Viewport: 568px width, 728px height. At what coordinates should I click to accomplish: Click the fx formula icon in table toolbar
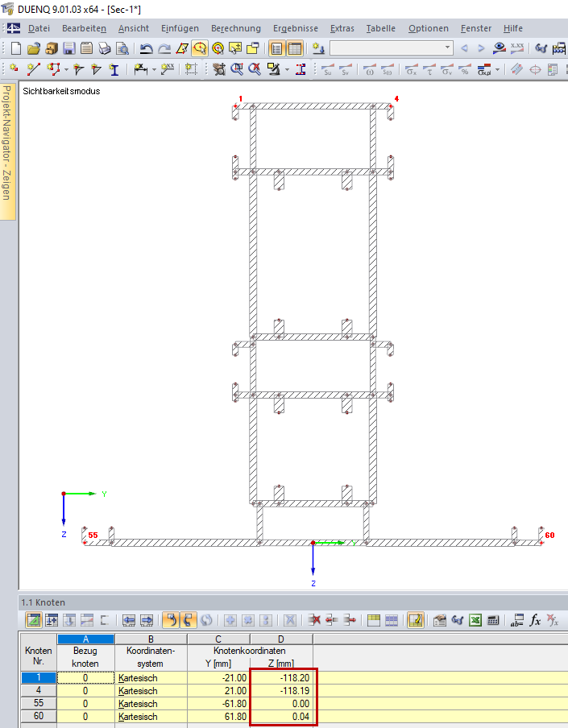coord(535,620)
